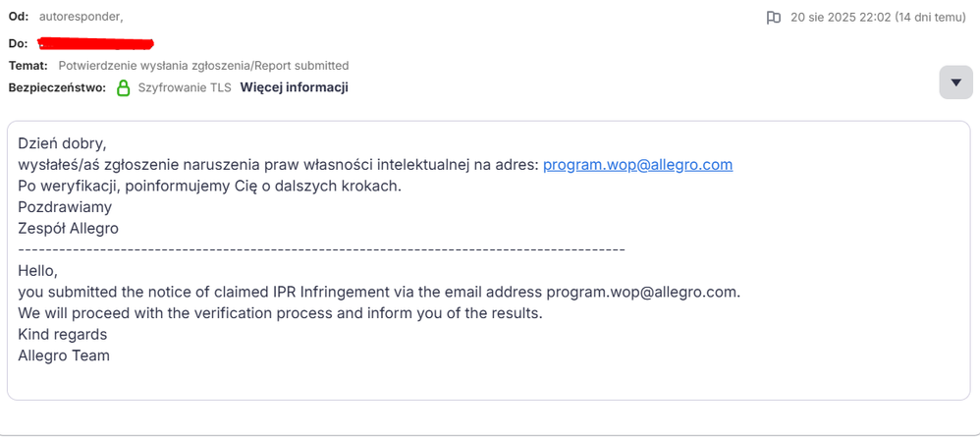Open the blue program.wop@allegro.com link

637,165
